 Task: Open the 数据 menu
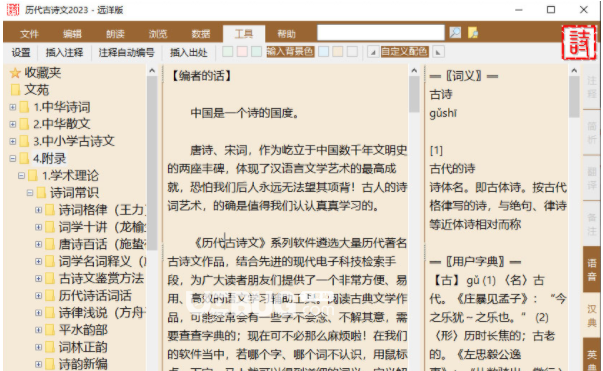(x=201, y=34)
